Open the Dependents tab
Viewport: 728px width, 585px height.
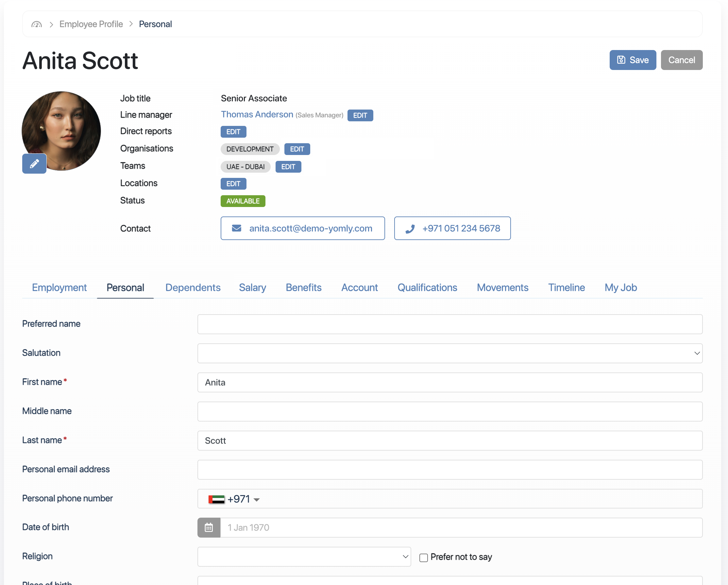[193, 287]
